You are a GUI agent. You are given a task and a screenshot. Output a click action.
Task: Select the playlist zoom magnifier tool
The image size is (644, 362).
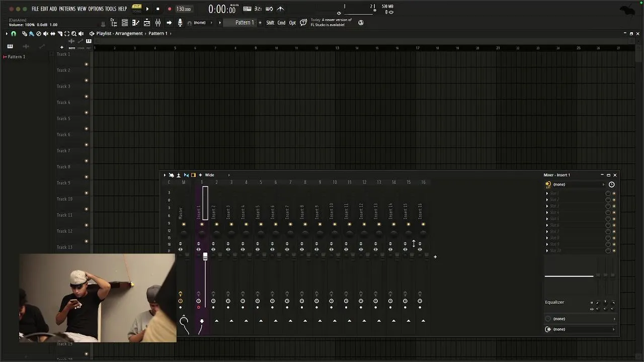tap(74, 34)
